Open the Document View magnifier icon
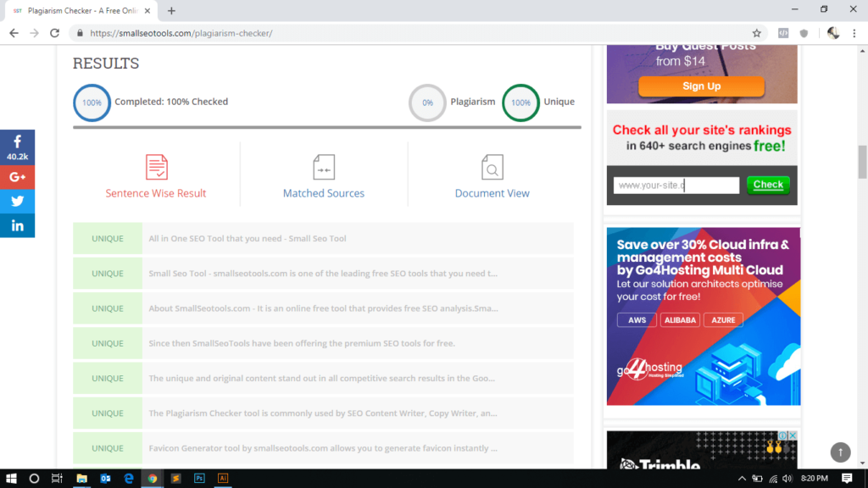This screenshot has width=868, height=488. pos(492,166)
